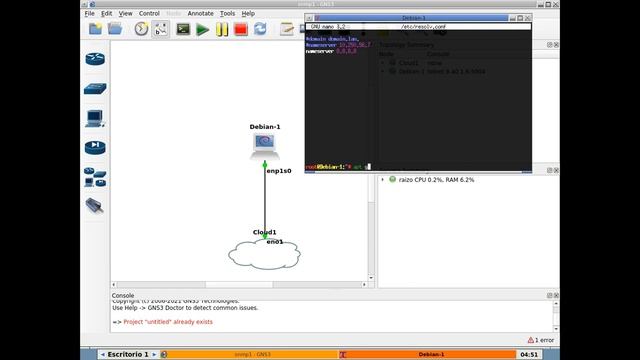Image resolution: width=640 pixels, height=360 pixels.
Task: Open the Help menu
Action: point(248,13)
